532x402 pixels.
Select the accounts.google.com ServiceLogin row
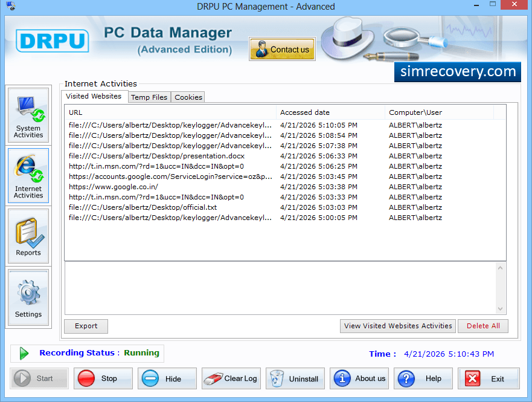click(285, 177)
